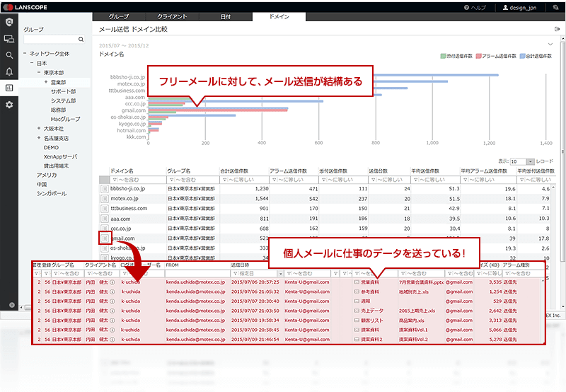
Task: Open detail icon for aaa.com row
Action: point(104,219)
